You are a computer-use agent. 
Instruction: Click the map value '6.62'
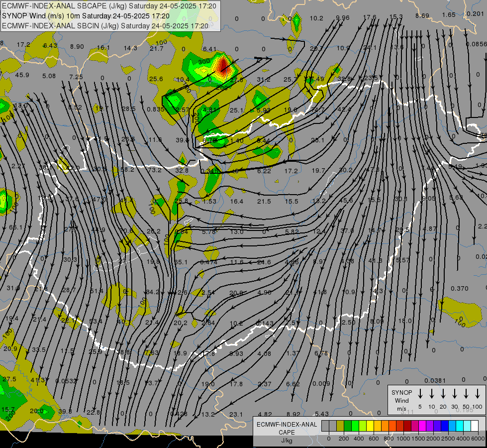[x=293, y=384]
